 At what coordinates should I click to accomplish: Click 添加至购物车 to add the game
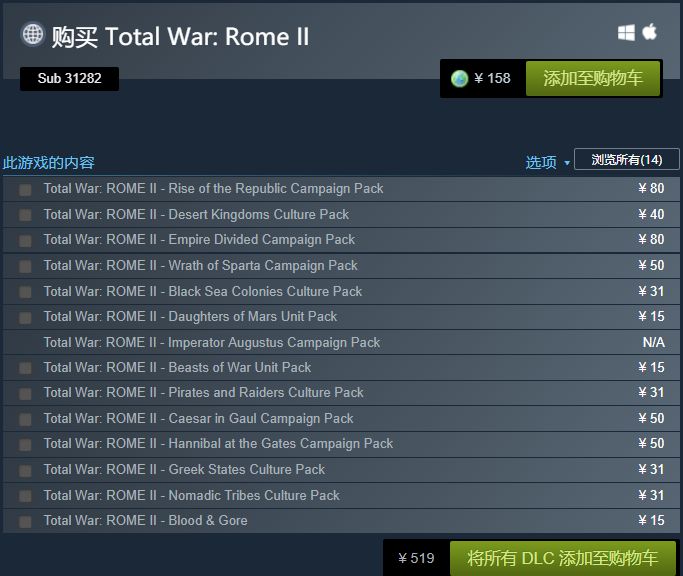point(593,78)
